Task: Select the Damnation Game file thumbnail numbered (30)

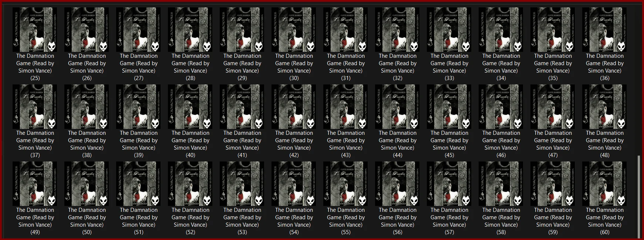Action: click(294, 30)
